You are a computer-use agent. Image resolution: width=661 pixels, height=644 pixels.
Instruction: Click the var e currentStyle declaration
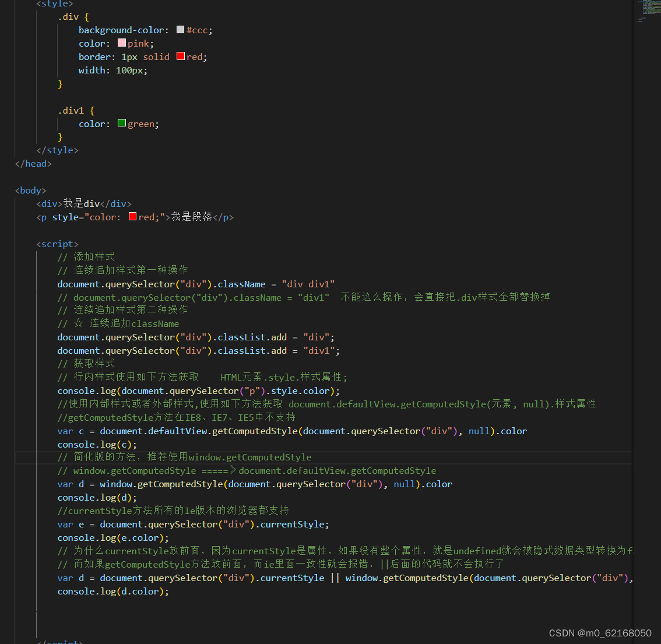point(193,524)
